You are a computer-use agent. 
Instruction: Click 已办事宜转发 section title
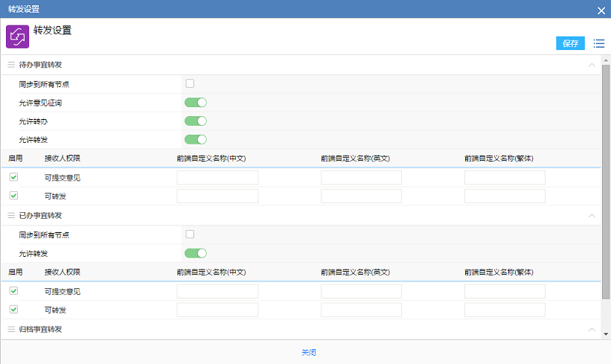point(40,216)
